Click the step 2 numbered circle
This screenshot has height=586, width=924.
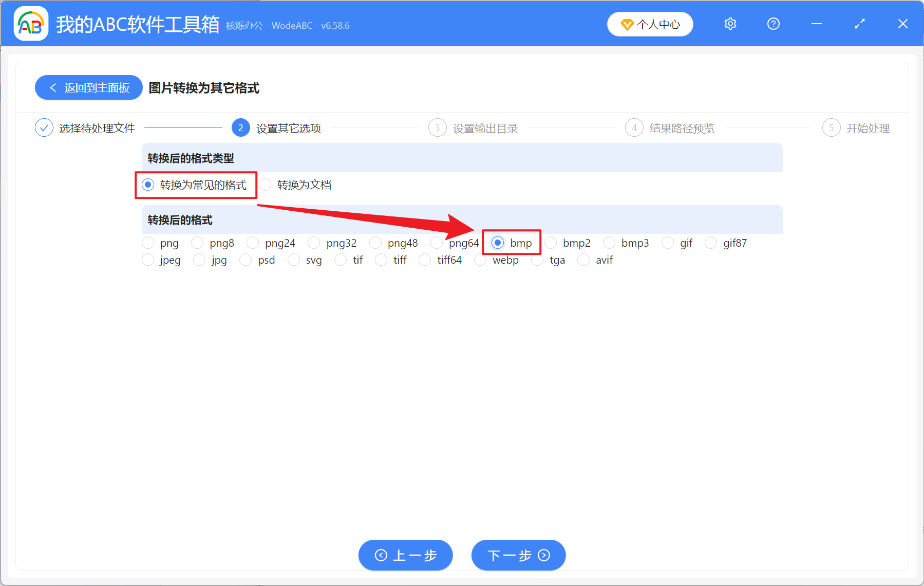[240, 127]
